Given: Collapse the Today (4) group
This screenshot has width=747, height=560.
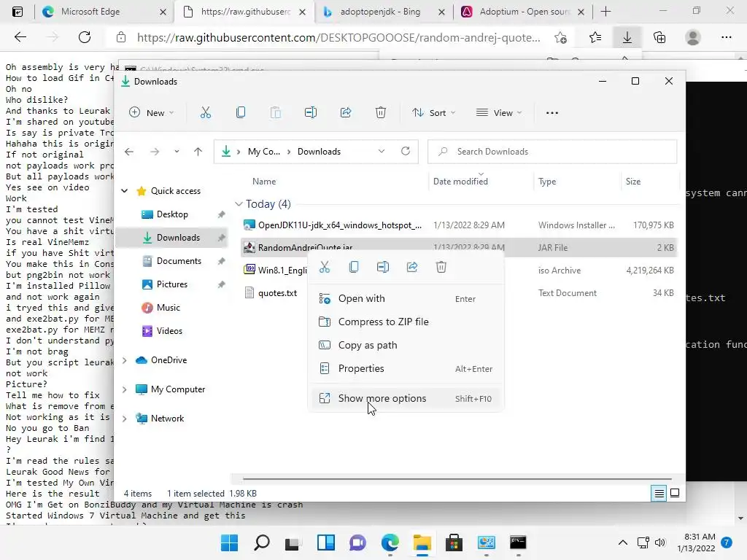Looking at the screenshot, I should click(239, 204).
